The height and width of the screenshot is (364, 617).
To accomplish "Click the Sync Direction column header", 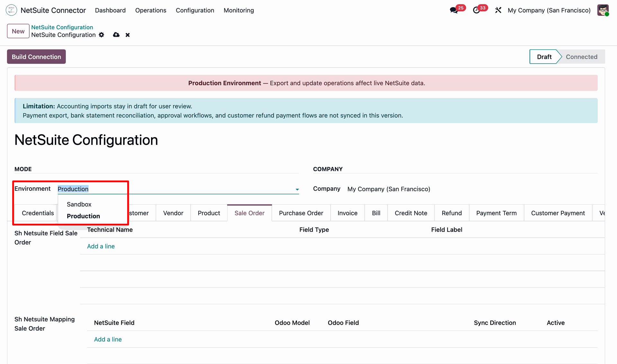I will [495, 323].
